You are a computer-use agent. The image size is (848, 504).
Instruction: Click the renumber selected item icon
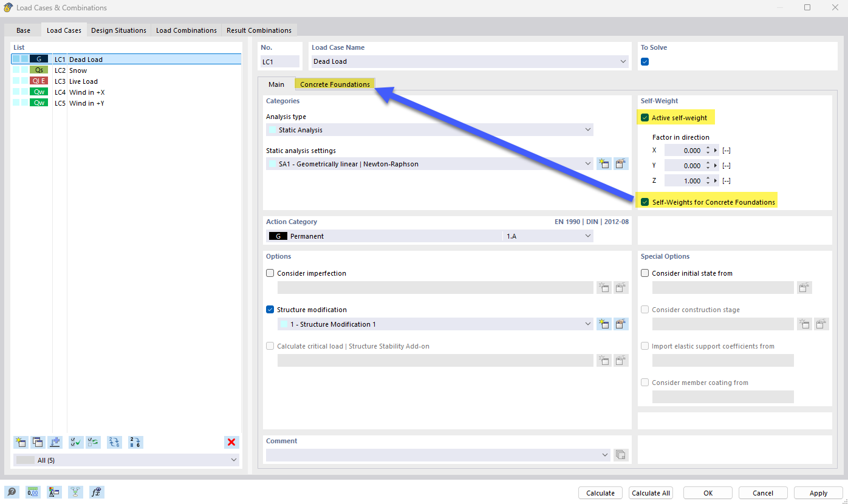tap(135, 442)
